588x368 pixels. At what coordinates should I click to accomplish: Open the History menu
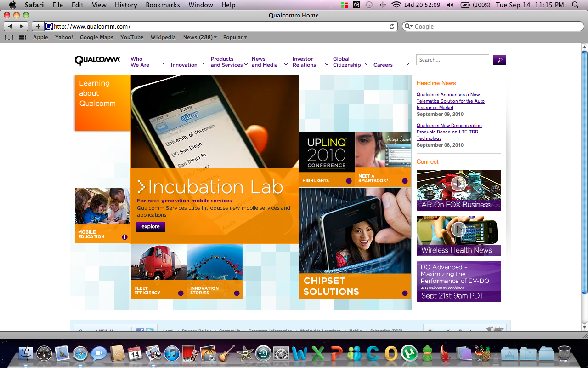[126, 5]
